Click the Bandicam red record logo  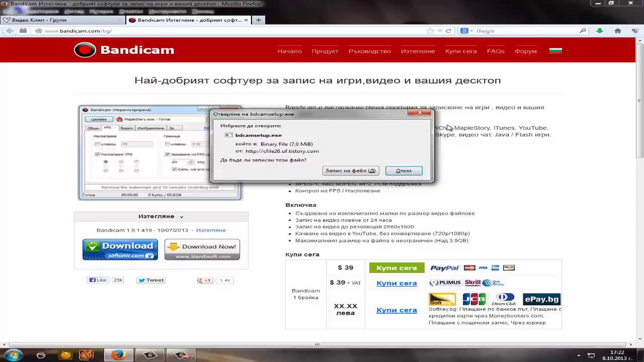tap(85, 50)
